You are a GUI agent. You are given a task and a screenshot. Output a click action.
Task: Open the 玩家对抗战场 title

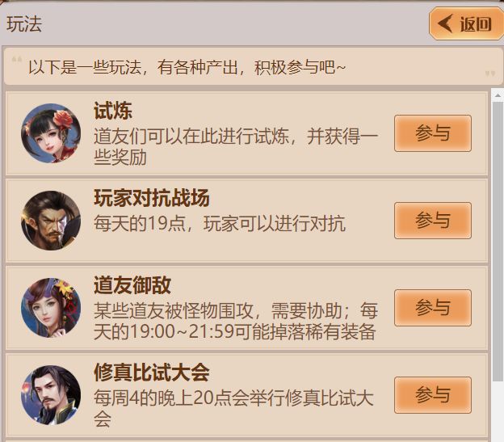pos(152,198)
